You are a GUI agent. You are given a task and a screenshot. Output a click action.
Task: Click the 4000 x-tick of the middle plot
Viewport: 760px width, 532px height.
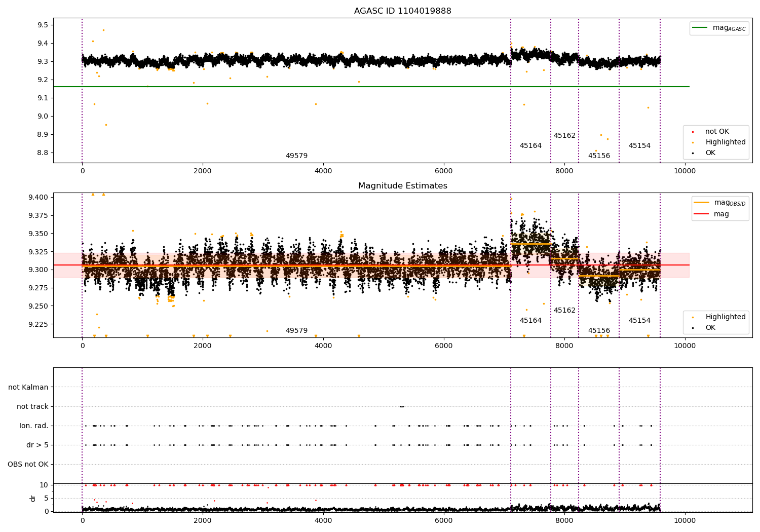tap(323, 346)
